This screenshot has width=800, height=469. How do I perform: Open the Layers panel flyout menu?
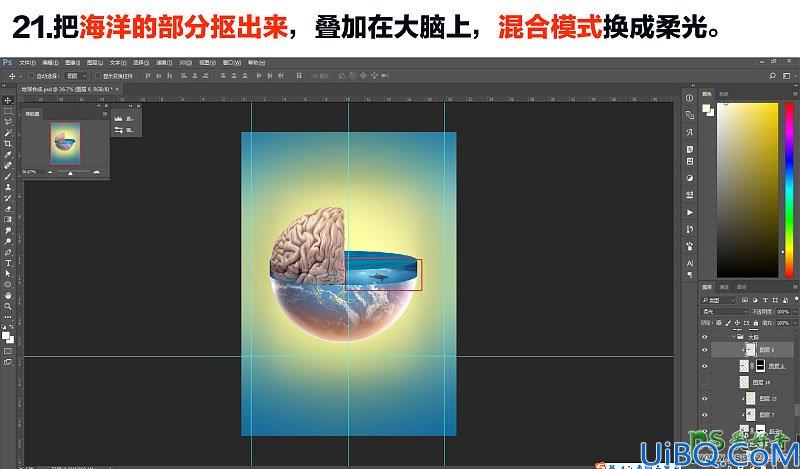[x=795, y=287]
